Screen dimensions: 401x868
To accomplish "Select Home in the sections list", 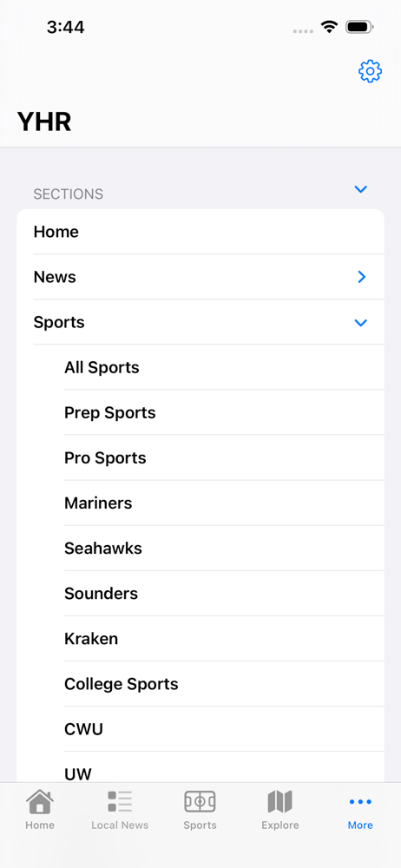I will [x=200, y=232].
